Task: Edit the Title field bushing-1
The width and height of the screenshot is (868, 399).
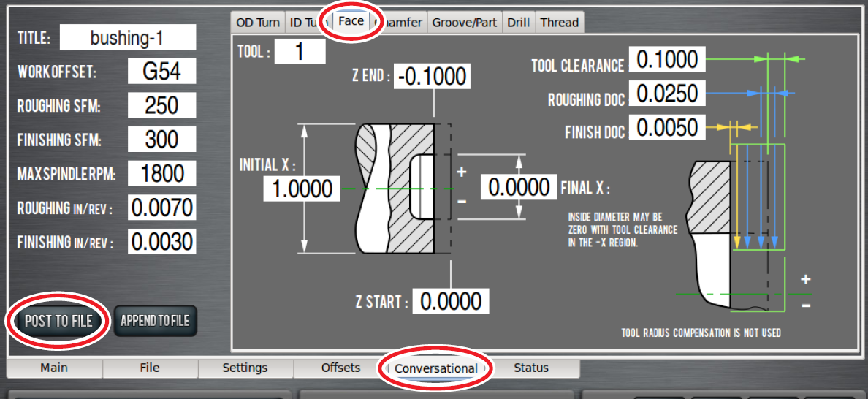Action: click(x=128, y=37)
